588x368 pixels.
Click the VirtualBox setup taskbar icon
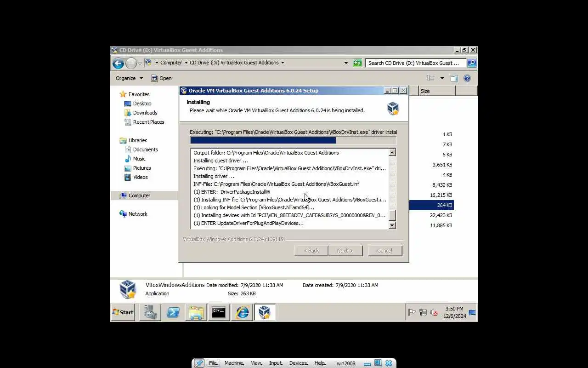pyautogui.click(x=265, y=312)
